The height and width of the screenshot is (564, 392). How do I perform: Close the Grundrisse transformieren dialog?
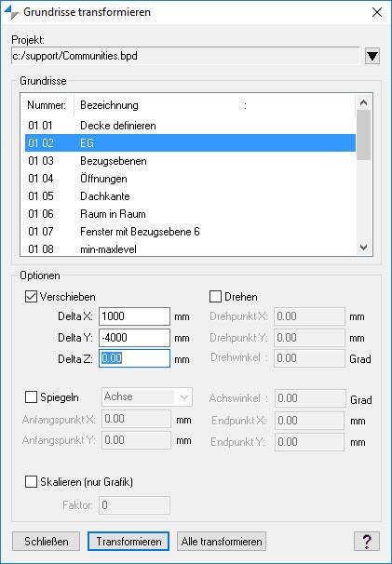377,12
